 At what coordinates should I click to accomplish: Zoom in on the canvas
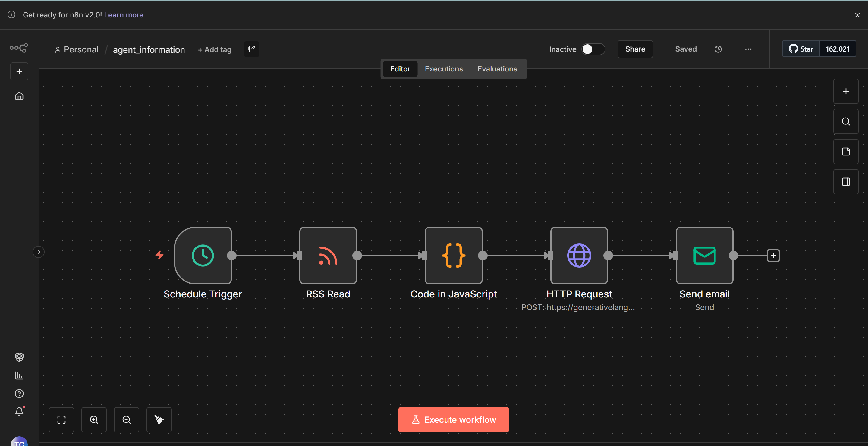point(94,420)
